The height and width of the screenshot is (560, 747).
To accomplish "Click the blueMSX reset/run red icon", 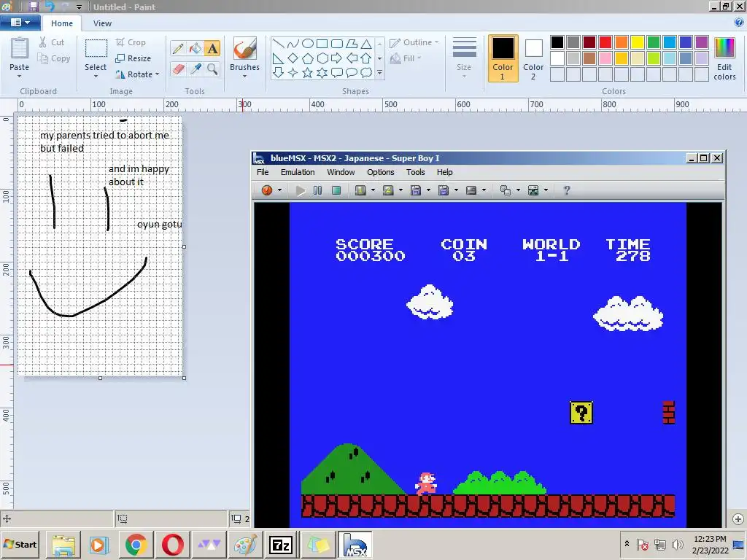I will click(x=267, y=190).
